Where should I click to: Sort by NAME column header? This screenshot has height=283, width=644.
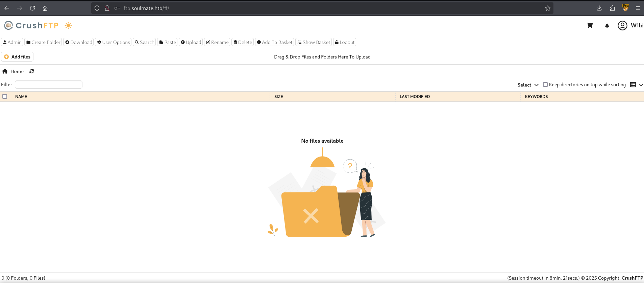21,97
